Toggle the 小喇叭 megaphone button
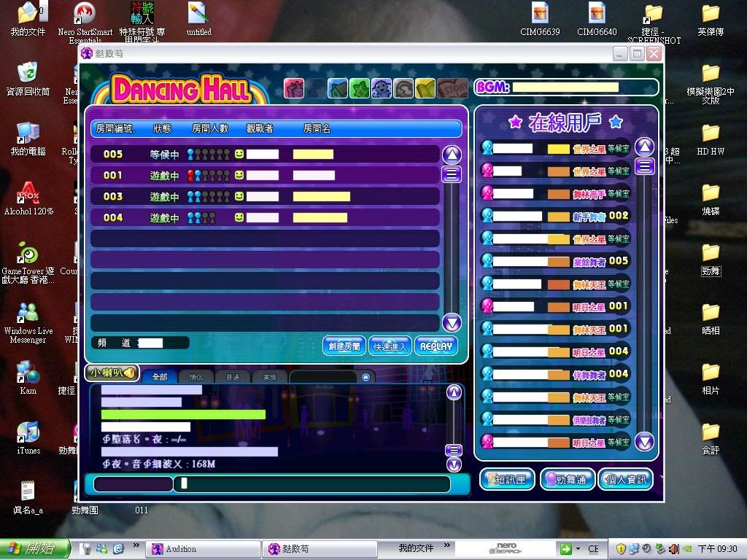The image size is (747, 560). [112, 373]
